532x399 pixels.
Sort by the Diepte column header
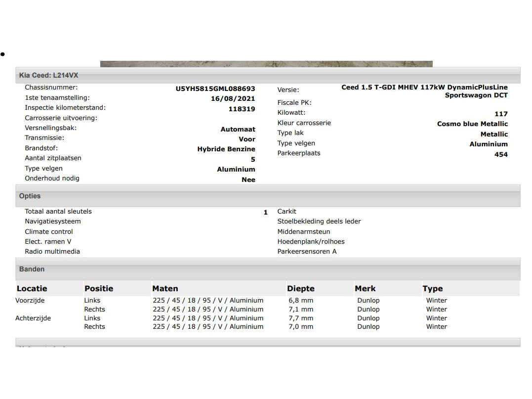[300, 289]
